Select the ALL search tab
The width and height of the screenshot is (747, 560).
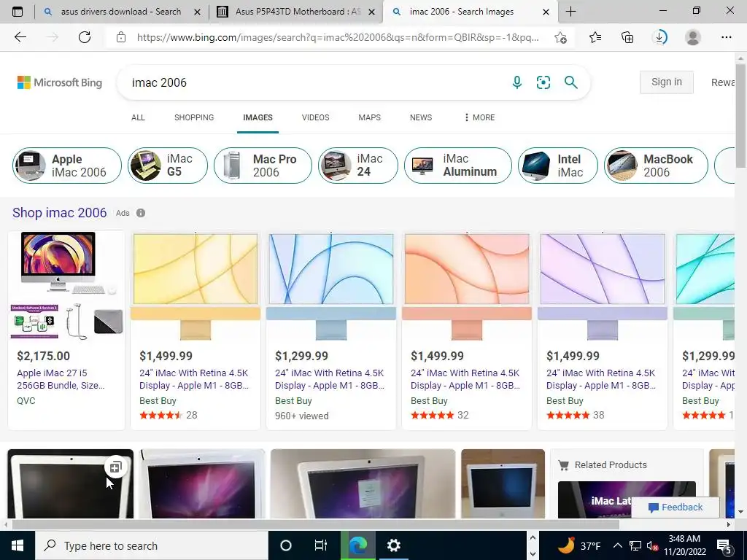point(138,117)
